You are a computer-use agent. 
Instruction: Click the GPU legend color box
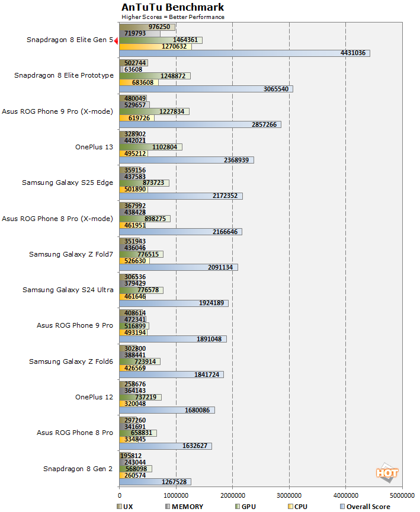point(236,507)
